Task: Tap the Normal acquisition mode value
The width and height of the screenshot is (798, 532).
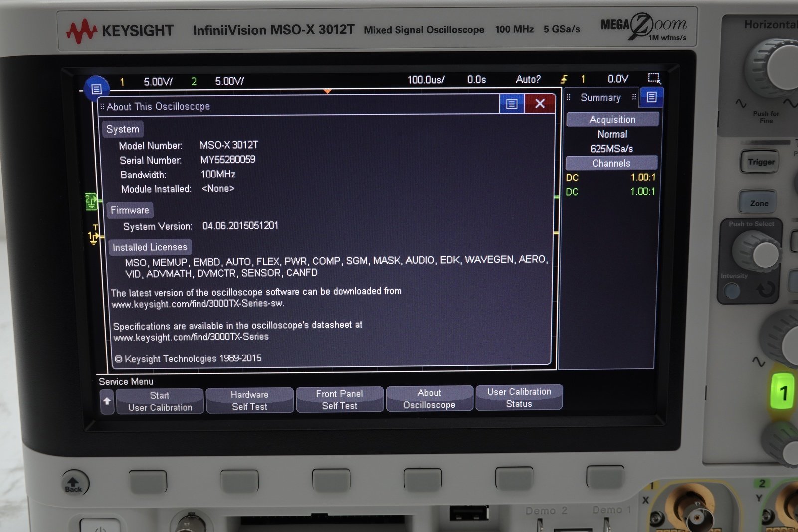Action: [612, 134]
